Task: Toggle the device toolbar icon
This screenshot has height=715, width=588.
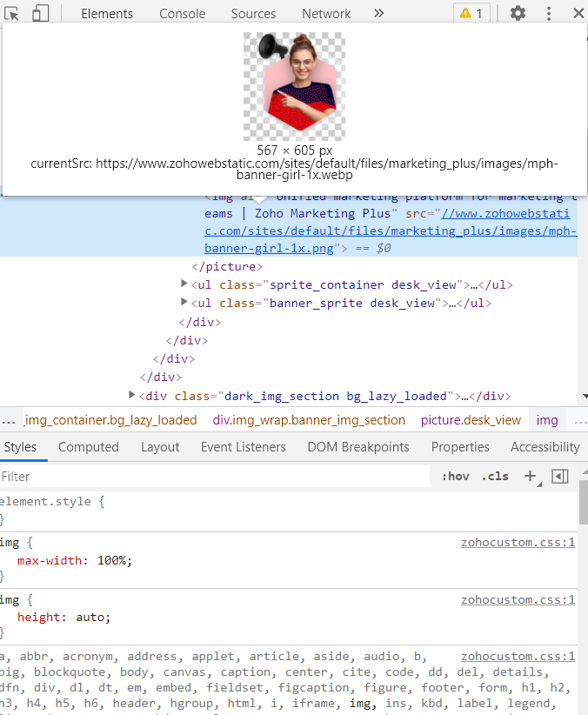Action: (x=41, y=13)
